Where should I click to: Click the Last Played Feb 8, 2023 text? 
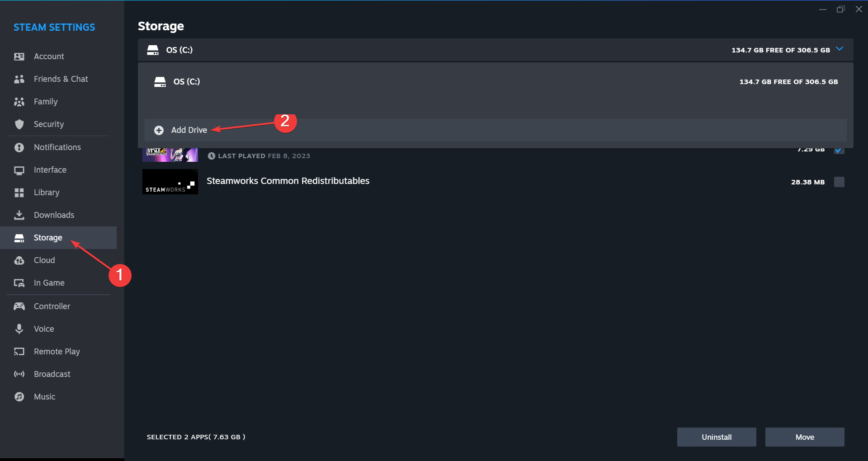[x=264, y=156]
